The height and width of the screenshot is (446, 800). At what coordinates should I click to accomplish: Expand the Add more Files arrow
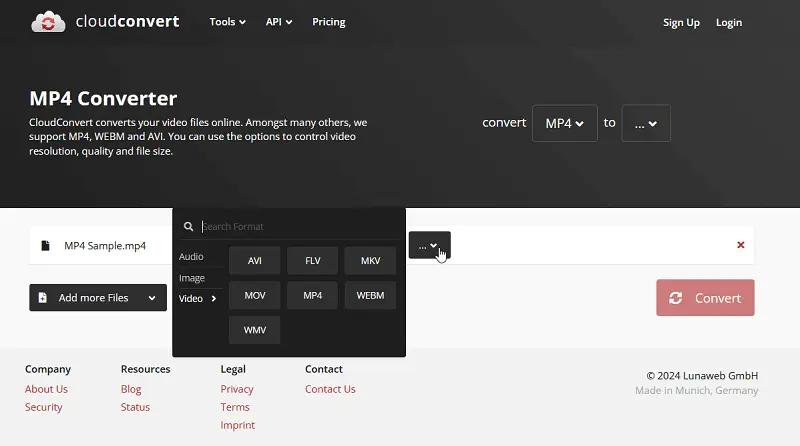click(152, 298)
